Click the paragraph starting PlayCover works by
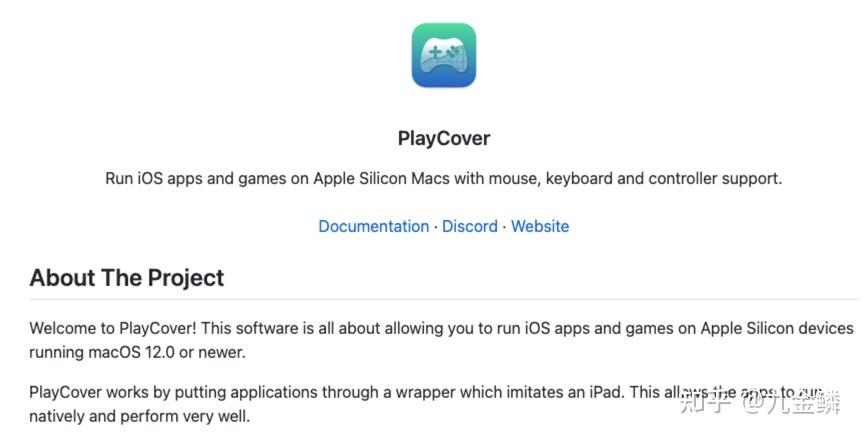The height and width of the screenshot is (437, 862). tap(426, 404)
